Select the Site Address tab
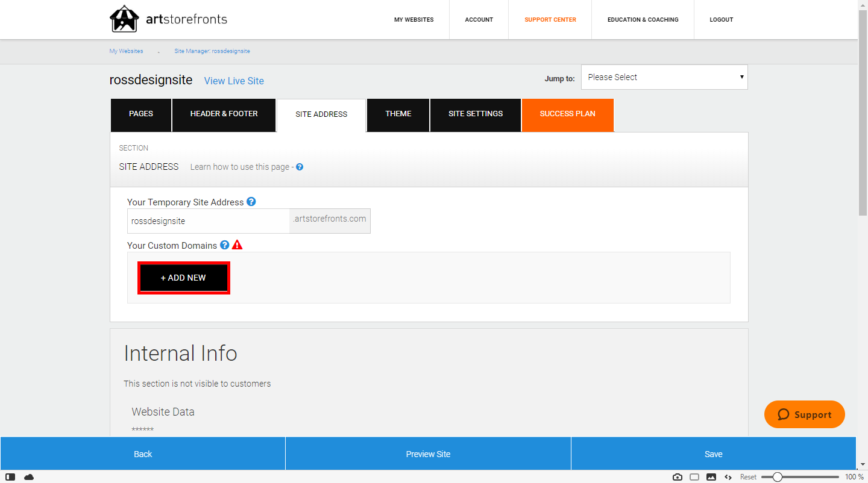Screen dimensions: 868x483 pos(321,114)
